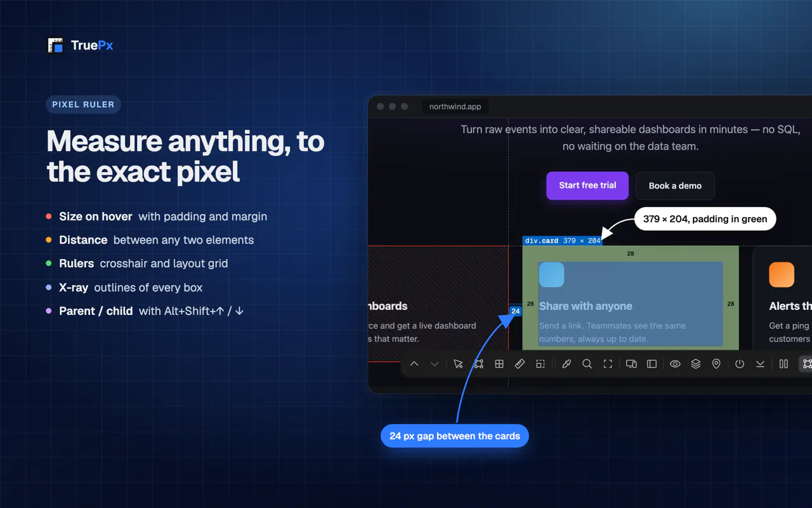
Task: Select the parent element with the up chevron
Action: click(x=414, y=364)
